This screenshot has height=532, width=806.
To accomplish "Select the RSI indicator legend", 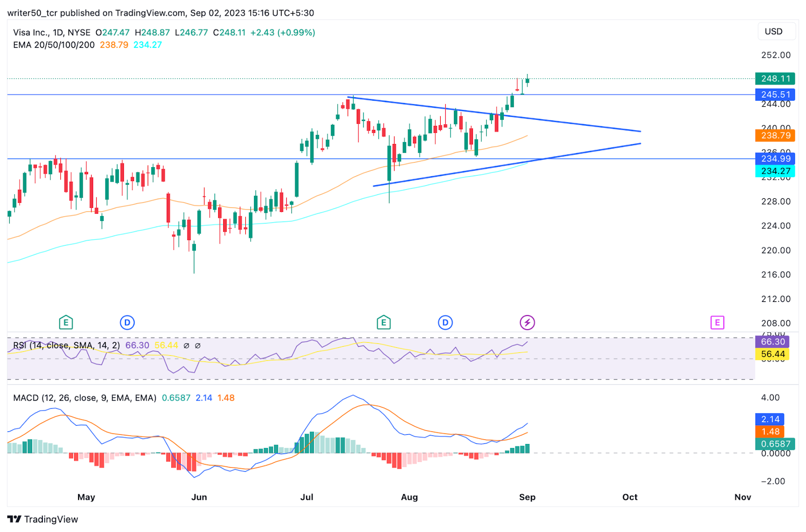I will pos(66,345).
